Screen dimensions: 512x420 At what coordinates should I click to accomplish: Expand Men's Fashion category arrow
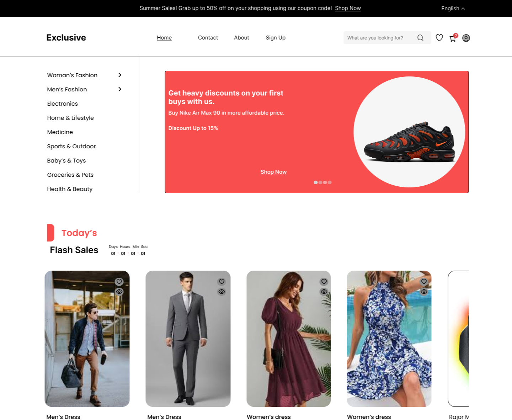[120, 89]
